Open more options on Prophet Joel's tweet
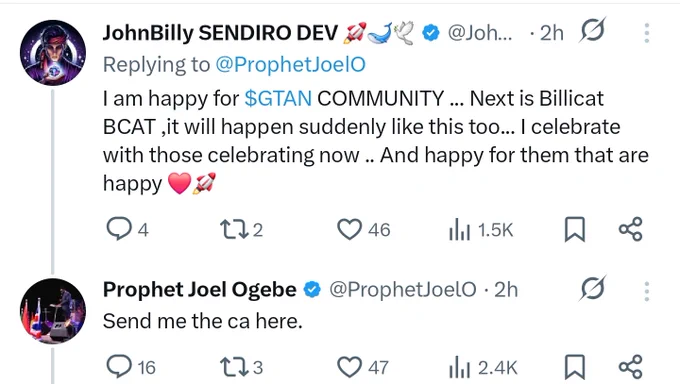The width and height of the screenshot is (680, 384). pos(646,291)
